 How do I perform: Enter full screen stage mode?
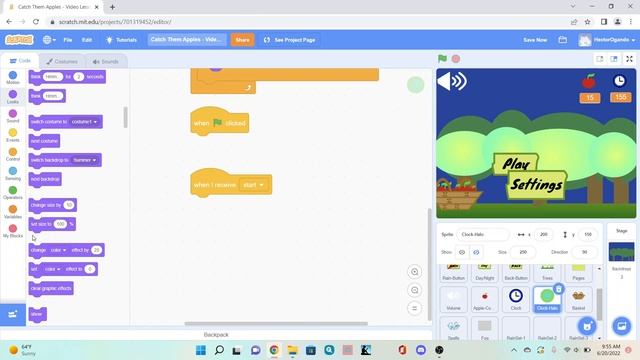pyautogui.click(x=629, y=59)
